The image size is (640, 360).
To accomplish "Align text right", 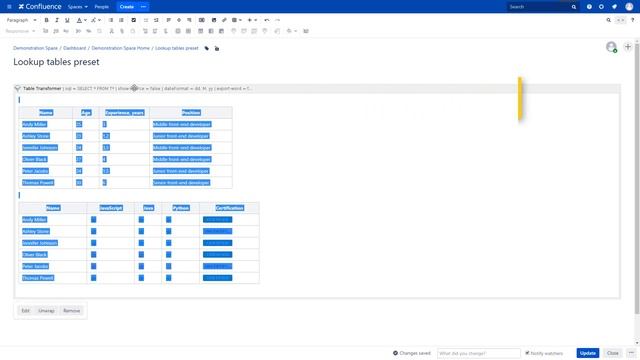I will 189,20.
